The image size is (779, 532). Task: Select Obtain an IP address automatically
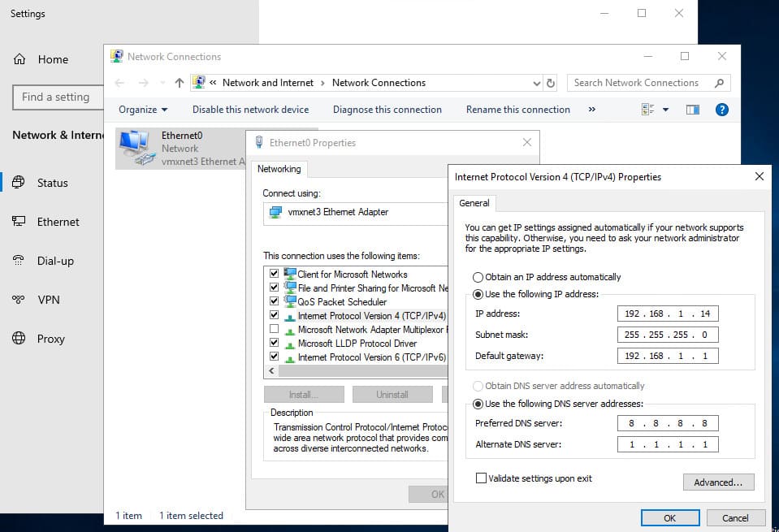(478, 277)
